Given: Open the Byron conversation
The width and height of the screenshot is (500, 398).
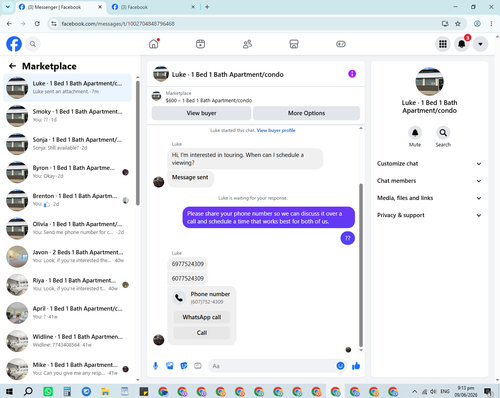Looking at the screenshot, I should (x=68, y=172).
